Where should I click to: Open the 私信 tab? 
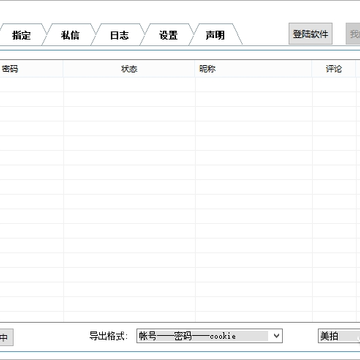[70, 35]
